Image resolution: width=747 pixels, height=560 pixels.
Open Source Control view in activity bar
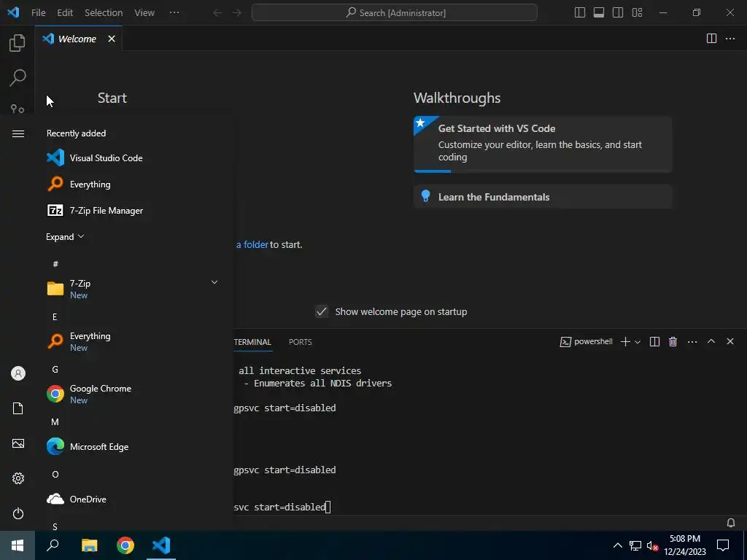pyautogui.click(x=18, y=109)
